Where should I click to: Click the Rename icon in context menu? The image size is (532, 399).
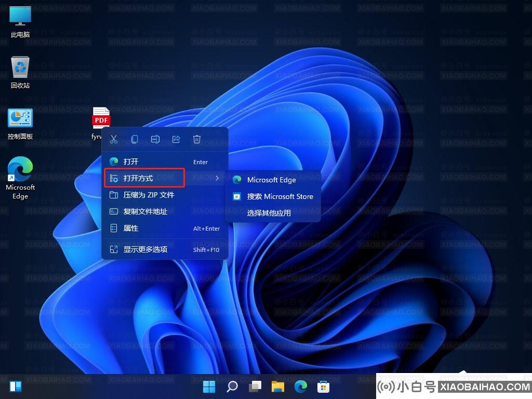155,139
